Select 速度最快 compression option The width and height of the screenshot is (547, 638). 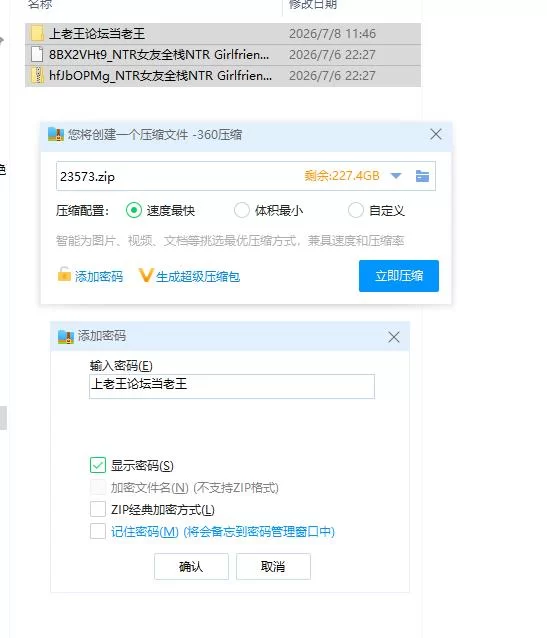133,210
